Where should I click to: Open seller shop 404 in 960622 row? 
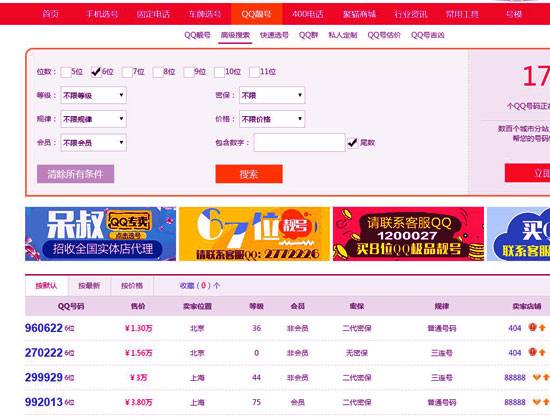(515, 328)
